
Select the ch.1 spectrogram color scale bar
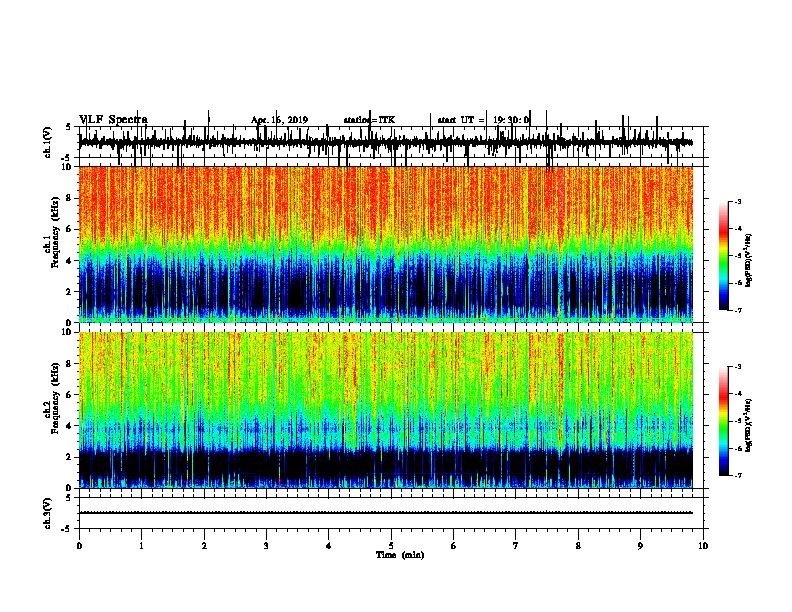723,256
